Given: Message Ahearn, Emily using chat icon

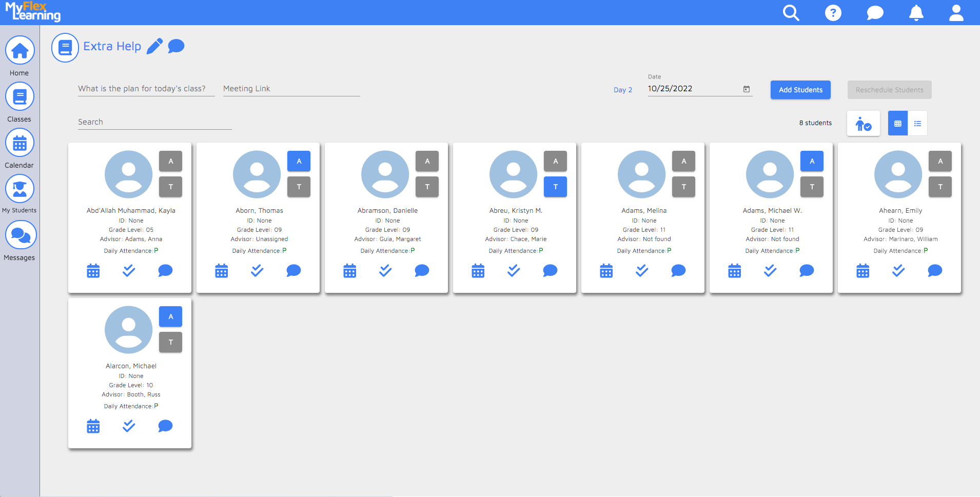Looking at the screenshot, I should pyautogui.click(x=935, y=270).
